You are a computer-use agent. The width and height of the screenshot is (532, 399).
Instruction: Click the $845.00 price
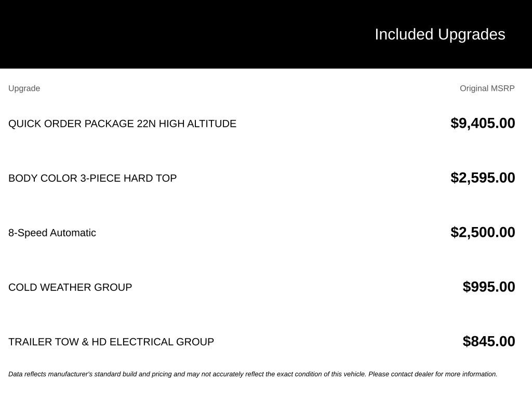pyautogui.click(x=488, y=341)
